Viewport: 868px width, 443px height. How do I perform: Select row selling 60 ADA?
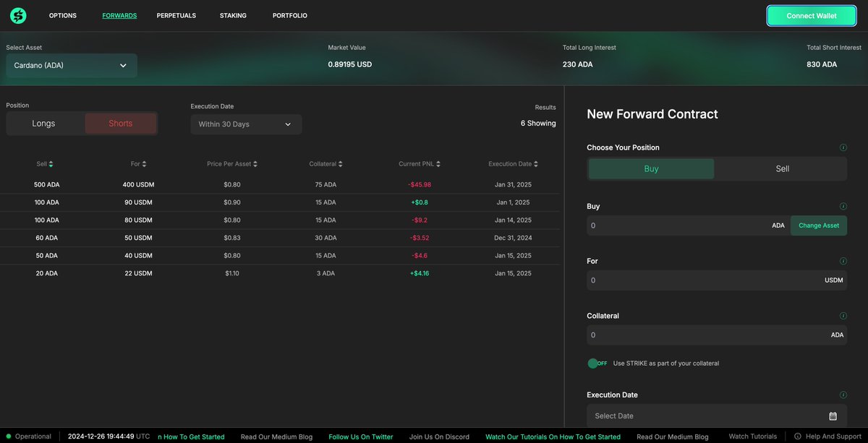[x=280, y=238]
